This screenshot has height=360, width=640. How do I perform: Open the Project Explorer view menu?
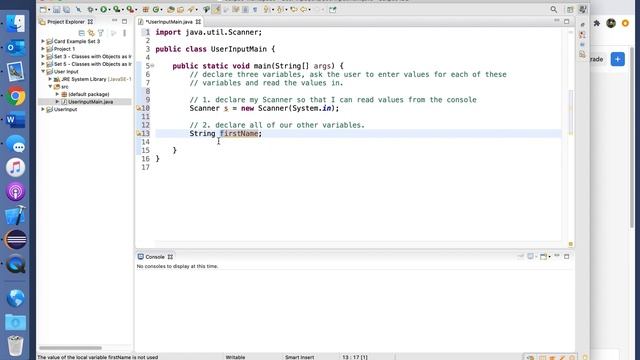(124, 33)
